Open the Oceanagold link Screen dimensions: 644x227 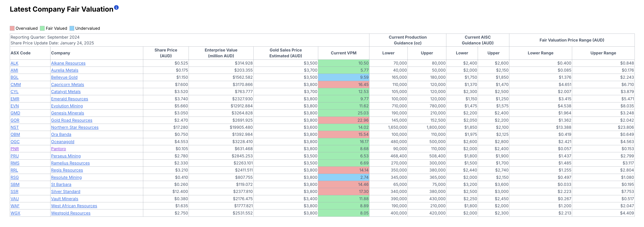point(62,142)
